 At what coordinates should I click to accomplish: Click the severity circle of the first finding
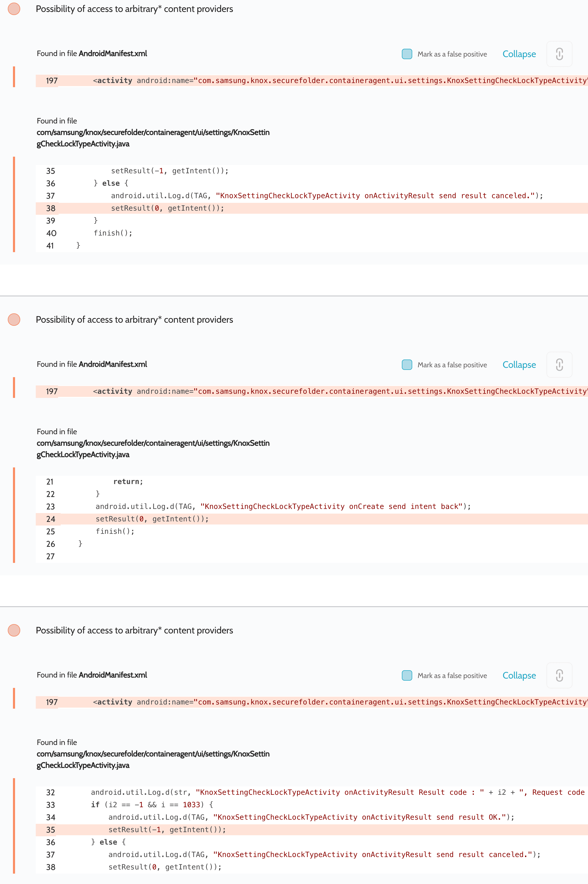(14, 9)
